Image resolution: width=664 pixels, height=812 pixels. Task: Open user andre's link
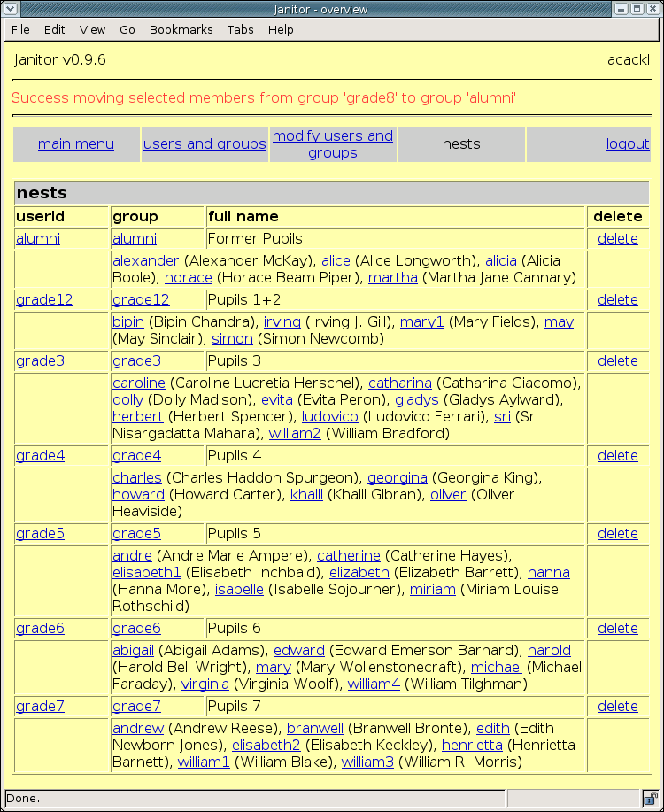(132, 556)
